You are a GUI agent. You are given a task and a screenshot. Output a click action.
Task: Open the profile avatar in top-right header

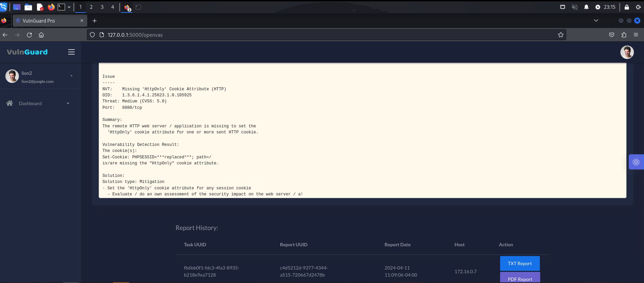click(627, 52)
